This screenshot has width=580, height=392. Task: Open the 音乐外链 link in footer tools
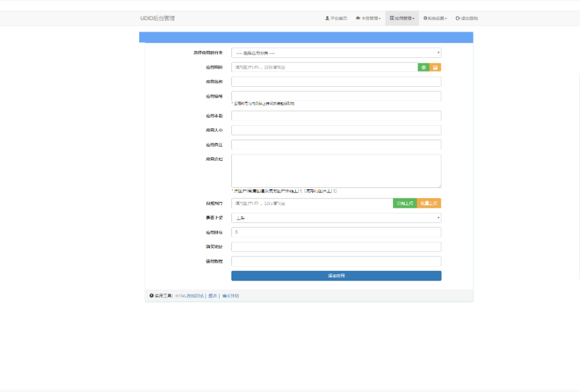tap(231, 296)
